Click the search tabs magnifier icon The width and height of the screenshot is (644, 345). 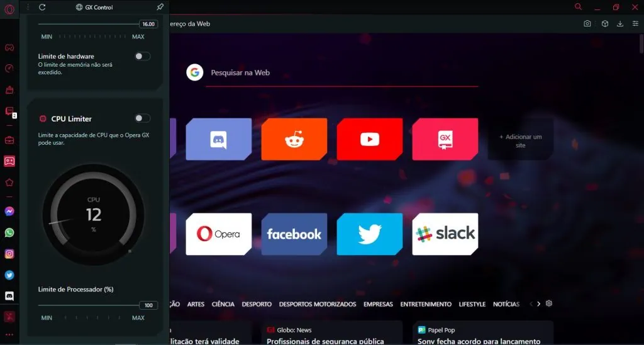click(579, 6)
